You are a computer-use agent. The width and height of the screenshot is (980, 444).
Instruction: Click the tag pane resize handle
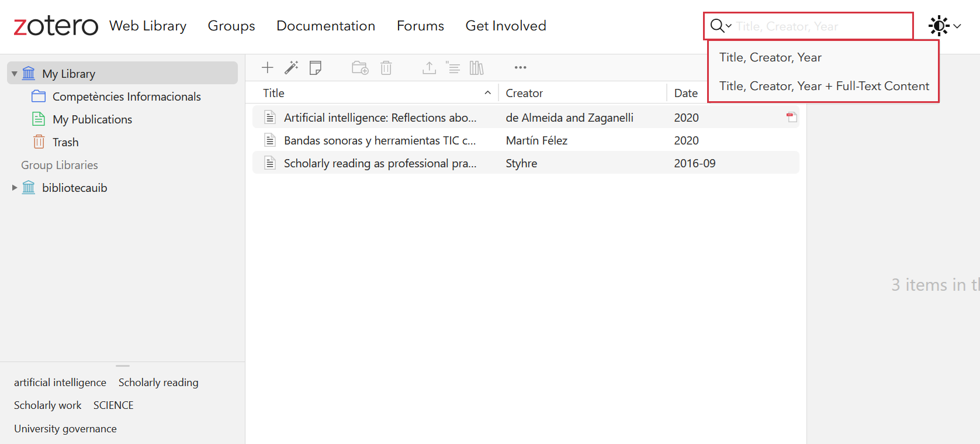(123, 366)
